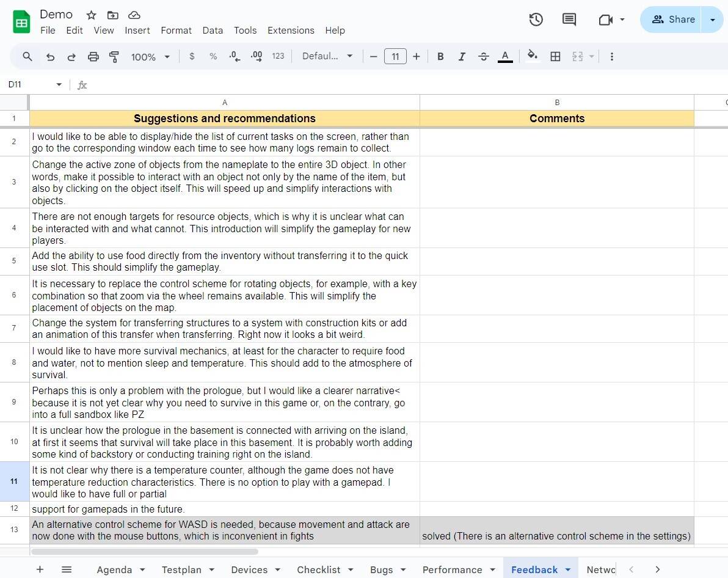Click the borders grid icon

pyautogui.click(x=555, y=57)
